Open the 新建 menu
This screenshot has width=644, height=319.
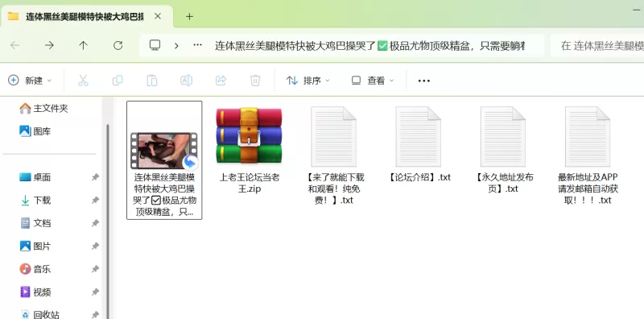(x=30, y=81)
